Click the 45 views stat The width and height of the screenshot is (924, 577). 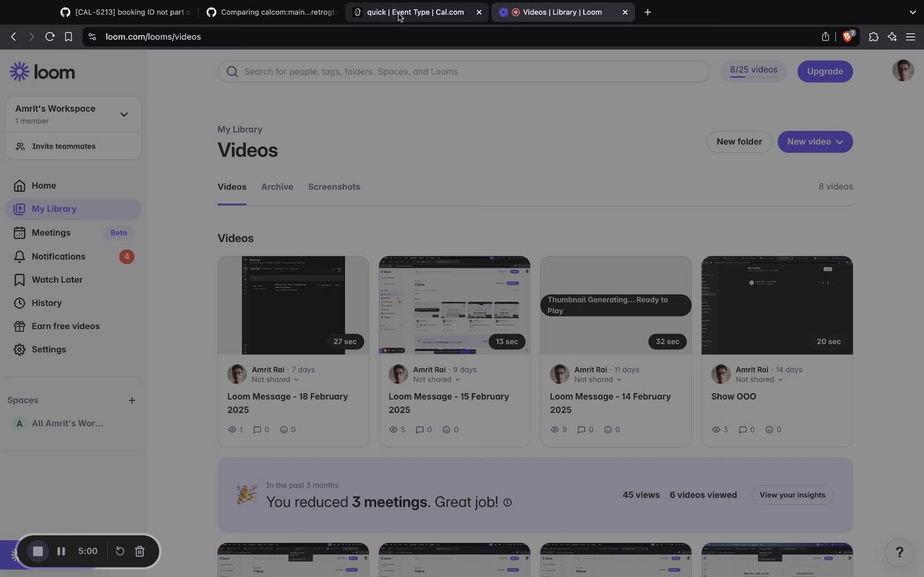tap(641, 495)
